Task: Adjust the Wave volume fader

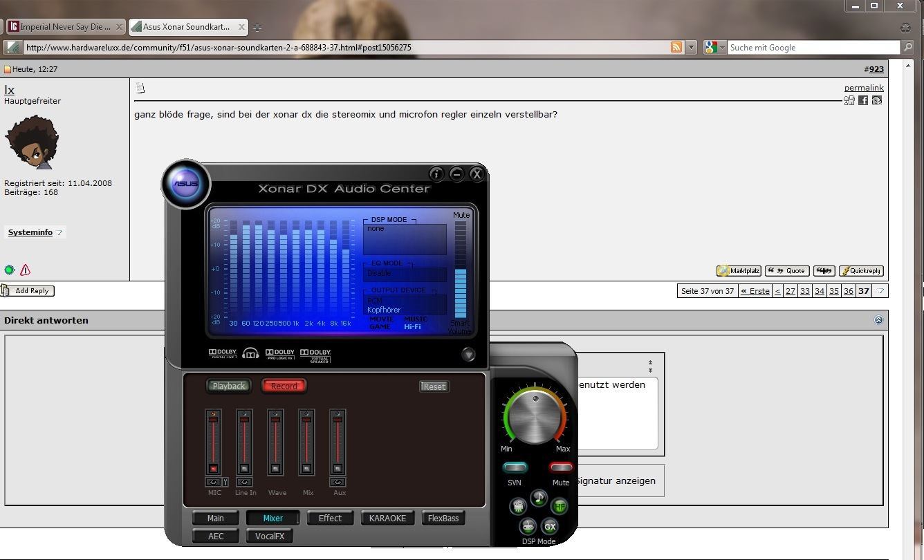Action: pos(275,418)
